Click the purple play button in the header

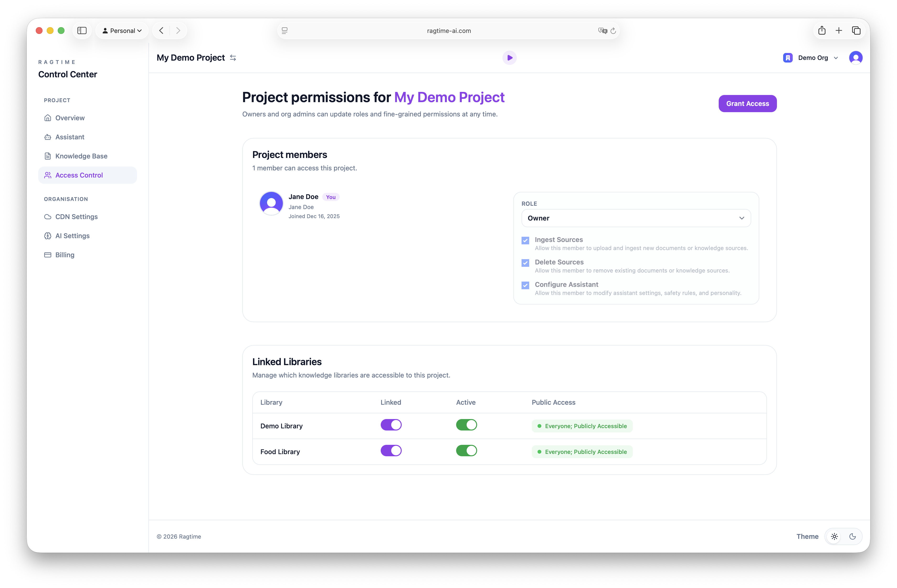[510, 57]
